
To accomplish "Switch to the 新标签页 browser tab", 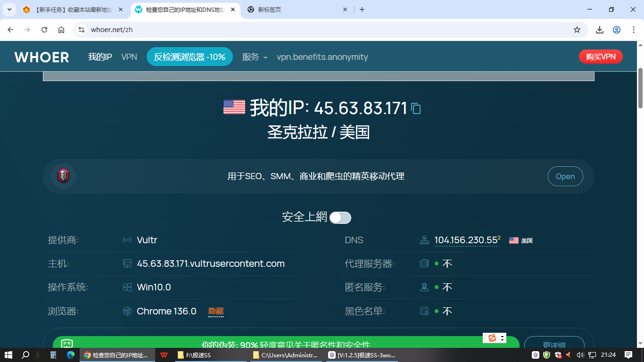I will tap(297, 9).
